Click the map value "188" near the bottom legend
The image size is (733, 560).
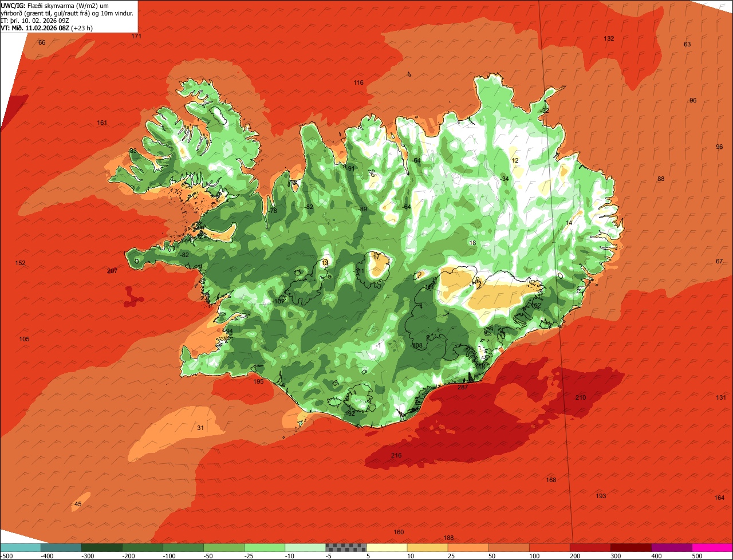449,538
